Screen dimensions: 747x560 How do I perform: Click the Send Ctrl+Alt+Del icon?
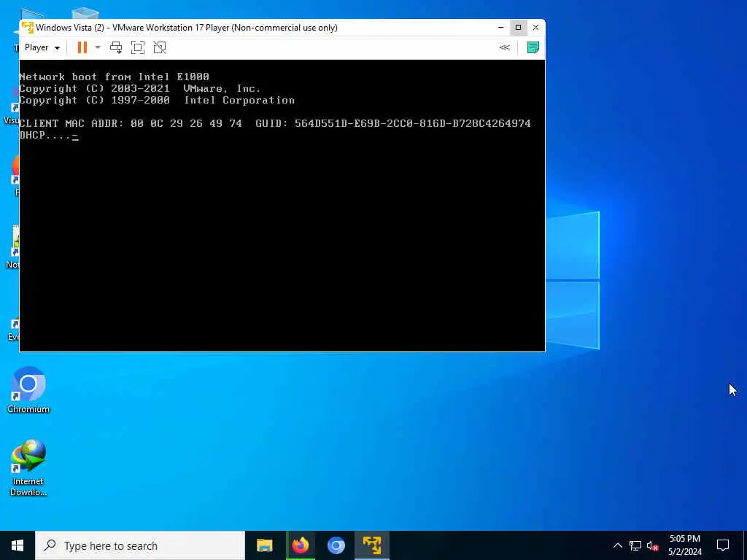(116, 47)
